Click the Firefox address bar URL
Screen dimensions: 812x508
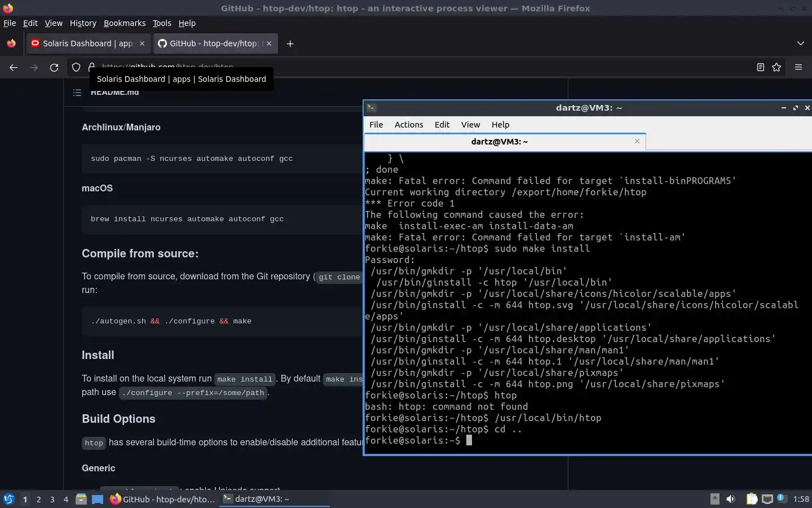point(167,67)
